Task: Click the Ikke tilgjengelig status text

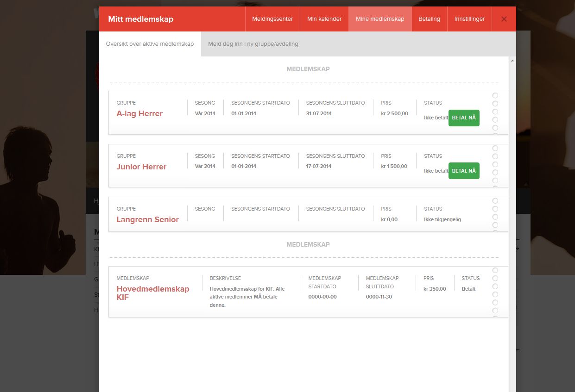Action: tap(442, 219)
